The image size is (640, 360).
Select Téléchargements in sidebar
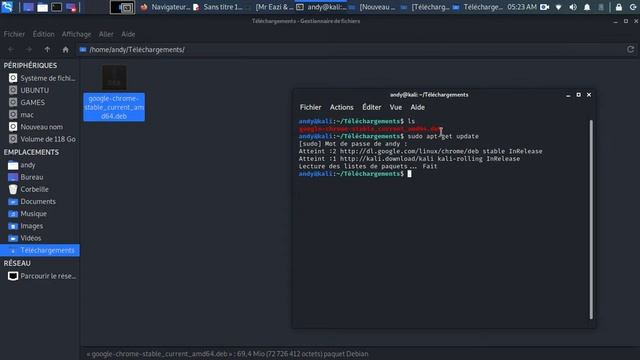tap(40, 250)
